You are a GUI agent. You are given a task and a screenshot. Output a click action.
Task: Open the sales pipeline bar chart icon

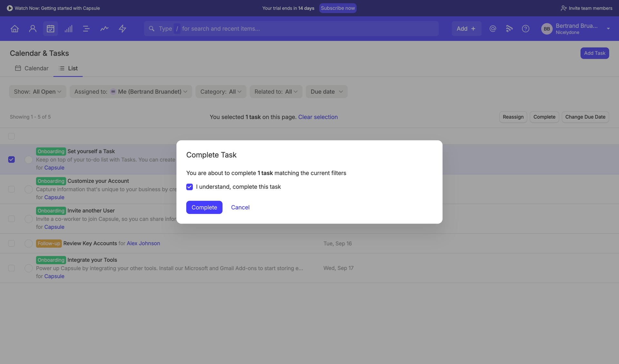click(68, 29)
